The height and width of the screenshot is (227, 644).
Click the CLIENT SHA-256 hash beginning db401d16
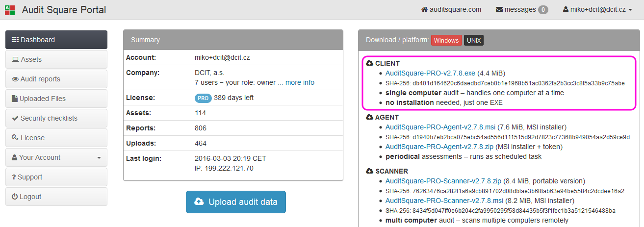pos(519,83)
